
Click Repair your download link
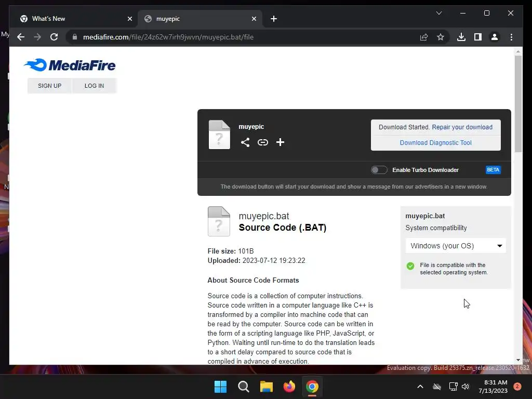[462, 127]
